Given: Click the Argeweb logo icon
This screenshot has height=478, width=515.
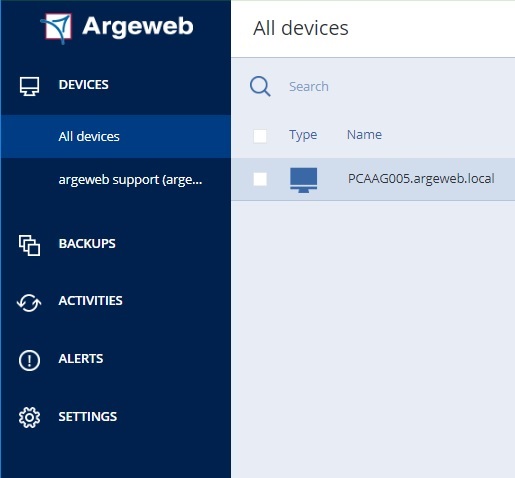Looking at the screenshot, I should pos(57,28).
